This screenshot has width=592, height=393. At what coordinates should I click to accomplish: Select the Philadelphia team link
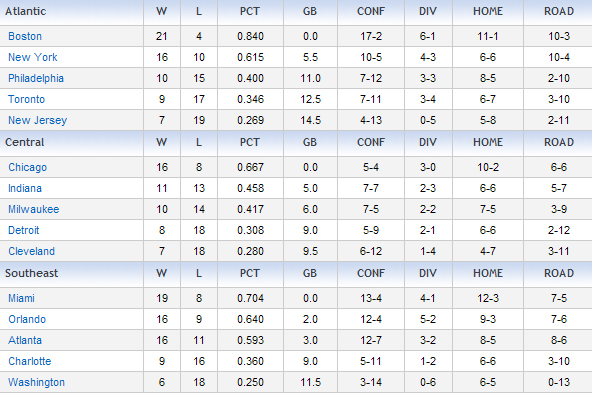pos(36,78)
